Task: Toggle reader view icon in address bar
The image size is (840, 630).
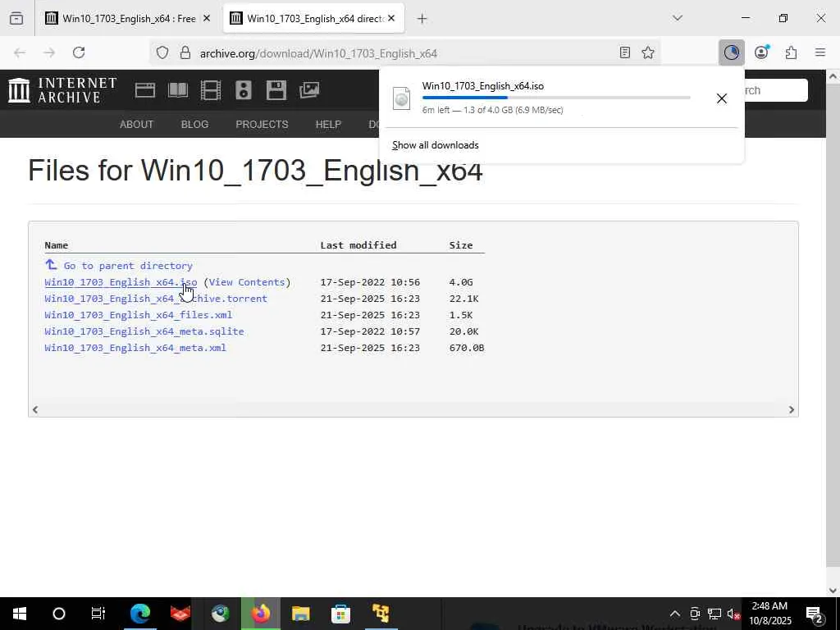Action: pyautogui.click(x=624, y=52)
